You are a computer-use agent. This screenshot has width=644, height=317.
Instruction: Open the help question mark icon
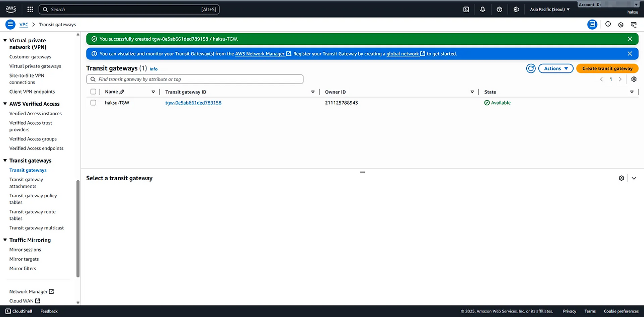499,9
